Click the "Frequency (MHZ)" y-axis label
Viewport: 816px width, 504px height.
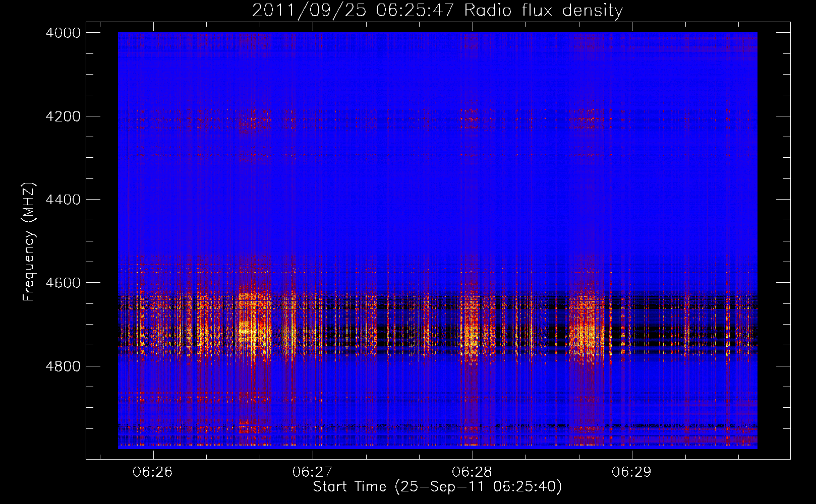29,242
